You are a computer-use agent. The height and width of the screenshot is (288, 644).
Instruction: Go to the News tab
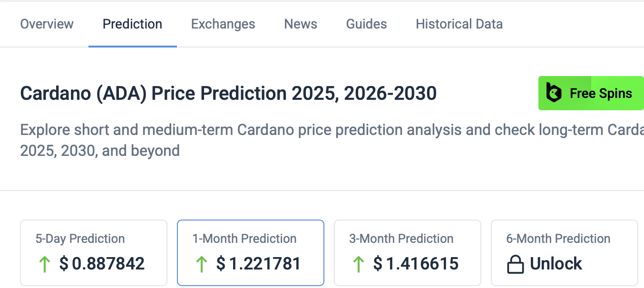pos(301,24)
